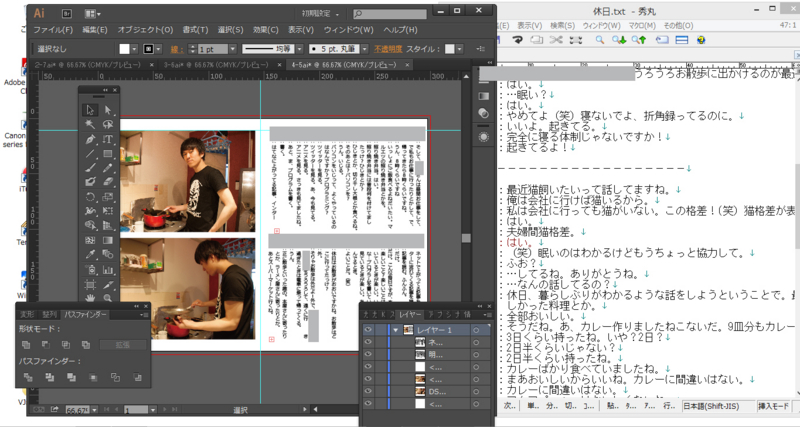The width and height of the screenshot is (800, 427).
Task: Click target circle of レイヤー 1 layer
Action: click(476, 330)
